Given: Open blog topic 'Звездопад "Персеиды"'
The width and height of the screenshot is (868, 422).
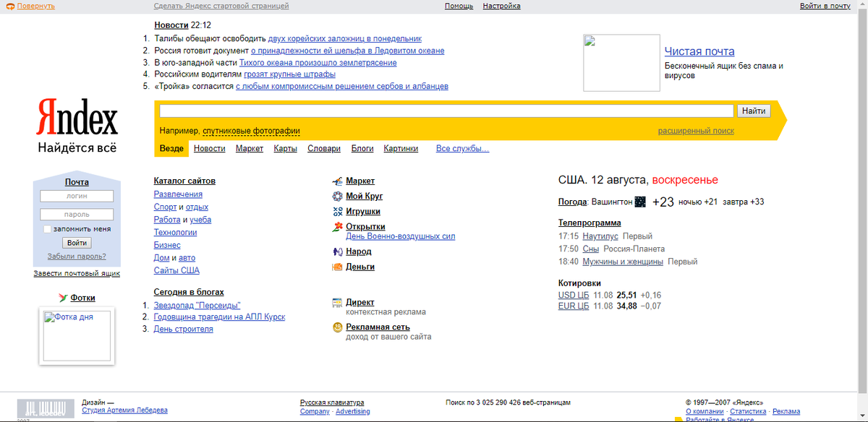Looking at the screenshot, I should [197, 306].
